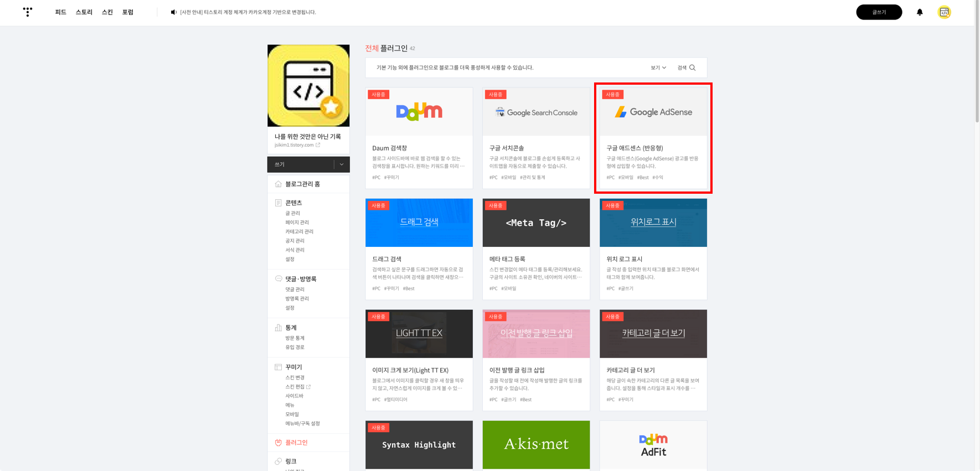
Task: Open 메뉴 settings under 꾸미기
Action: coord(290,405)
